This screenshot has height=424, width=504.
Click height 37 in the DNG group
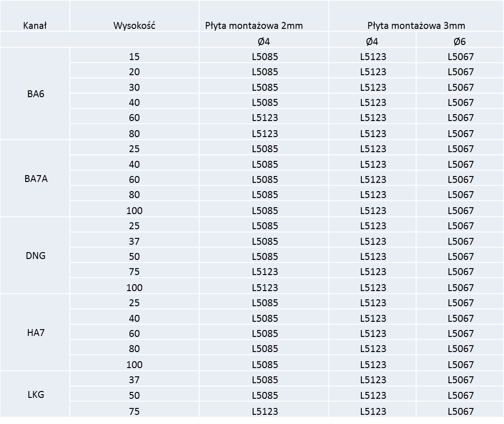coord(134,241)
